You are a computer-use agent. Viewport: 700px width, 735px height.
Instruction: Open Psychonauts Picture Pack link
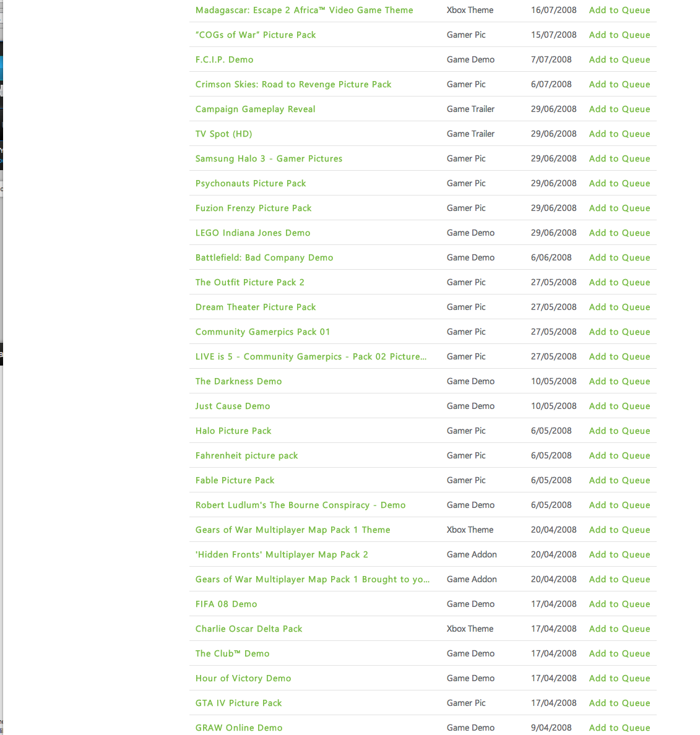click(x=251, y=183)
